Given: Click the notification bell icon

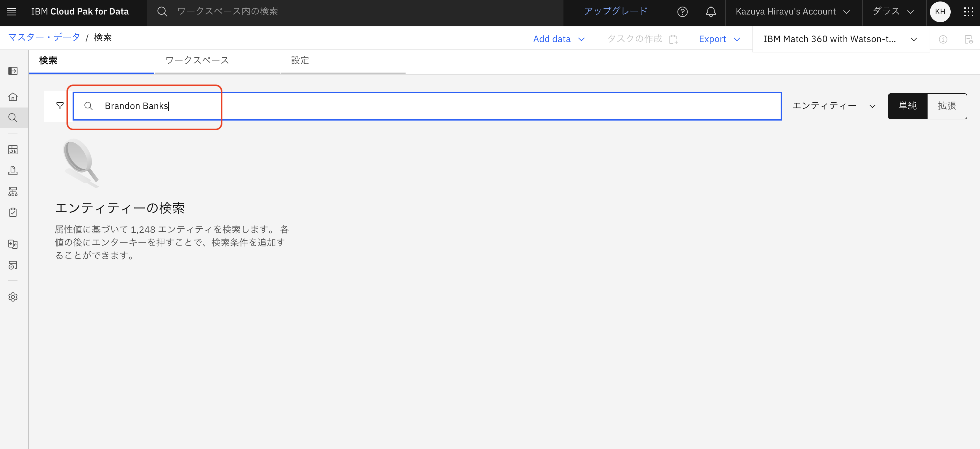Looking at the screenshot, I should click(x=711, y=12).
